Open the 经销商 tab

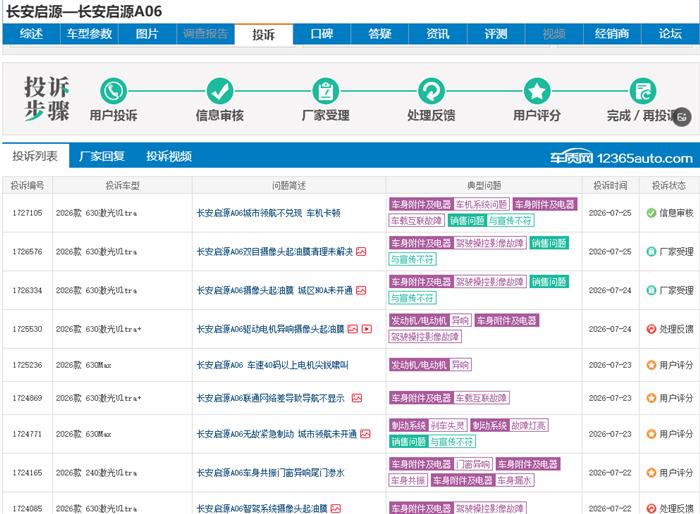point(612,34)
